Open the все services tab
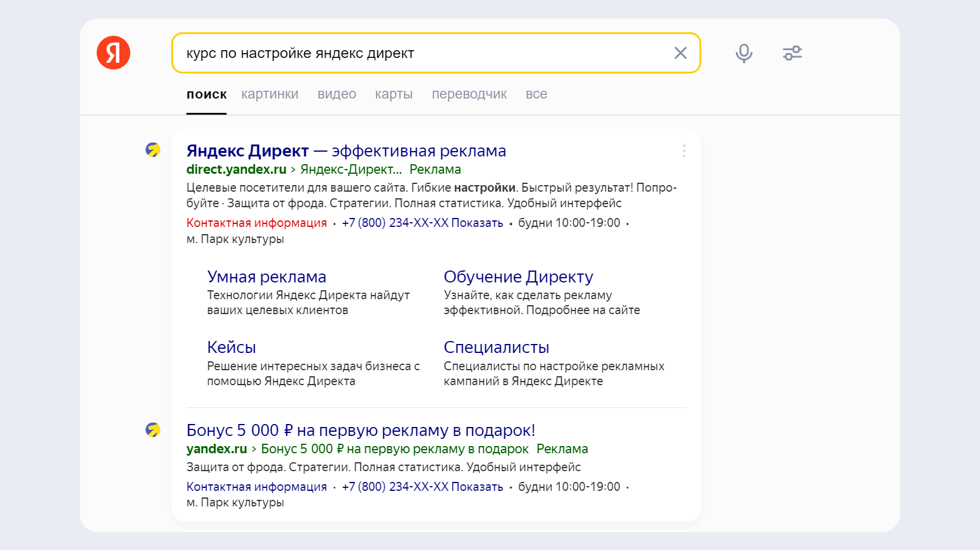This screenshot has width=980, height=550. point(536,94)
